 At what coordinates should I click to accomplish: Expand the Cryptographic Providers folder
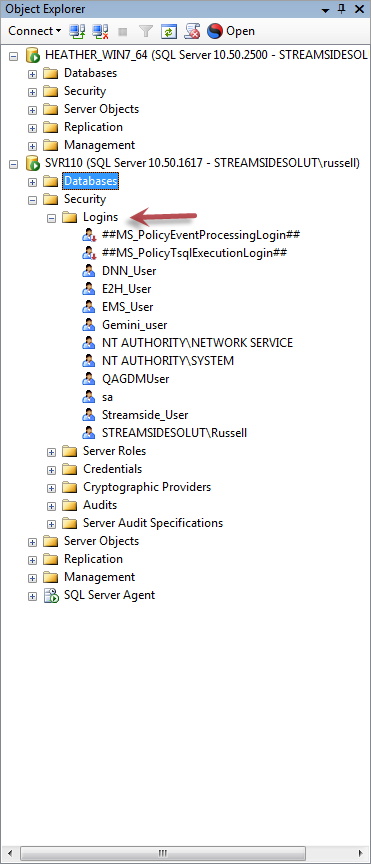51,489
